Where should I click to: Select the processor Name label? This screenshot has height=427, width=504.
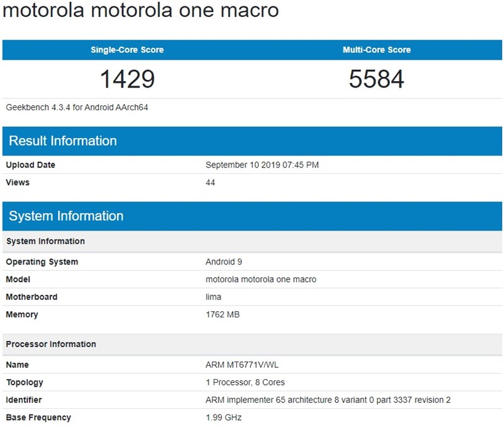point(18,365)
